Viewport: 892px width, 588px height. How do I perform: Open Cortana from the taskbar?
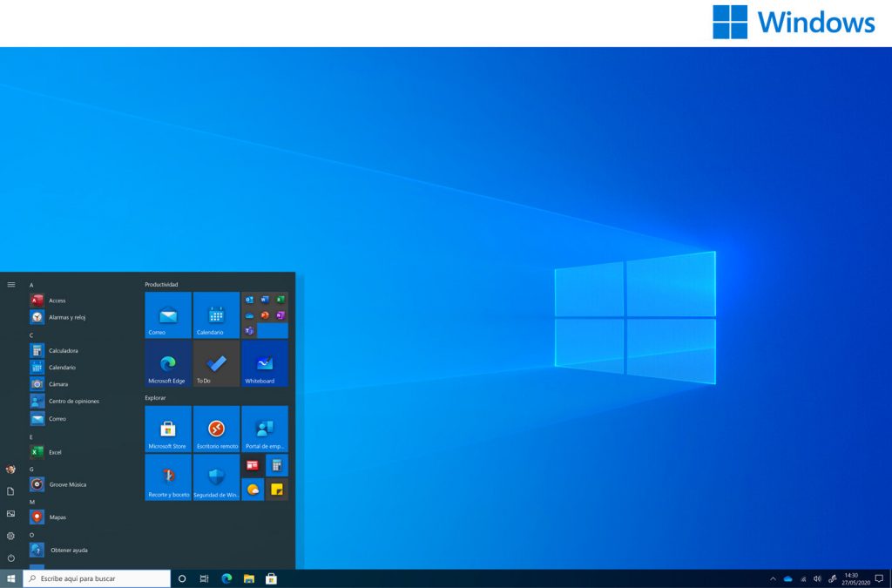(x=182, y=579)
